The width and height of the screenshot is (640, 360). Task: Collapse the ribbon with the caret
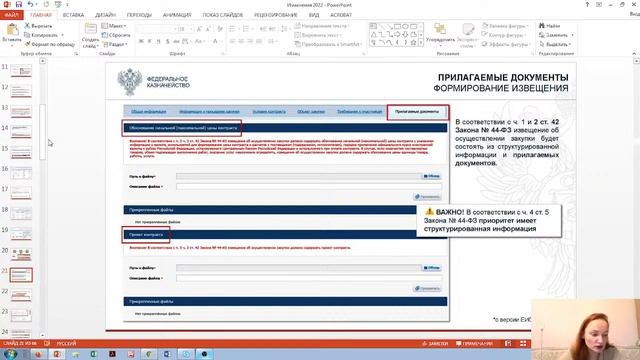634,53
